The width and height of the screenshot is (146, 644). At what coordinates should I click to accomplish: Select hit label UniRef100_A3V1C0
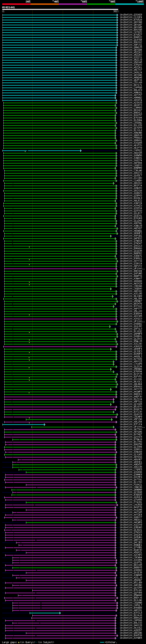point(131,319)
